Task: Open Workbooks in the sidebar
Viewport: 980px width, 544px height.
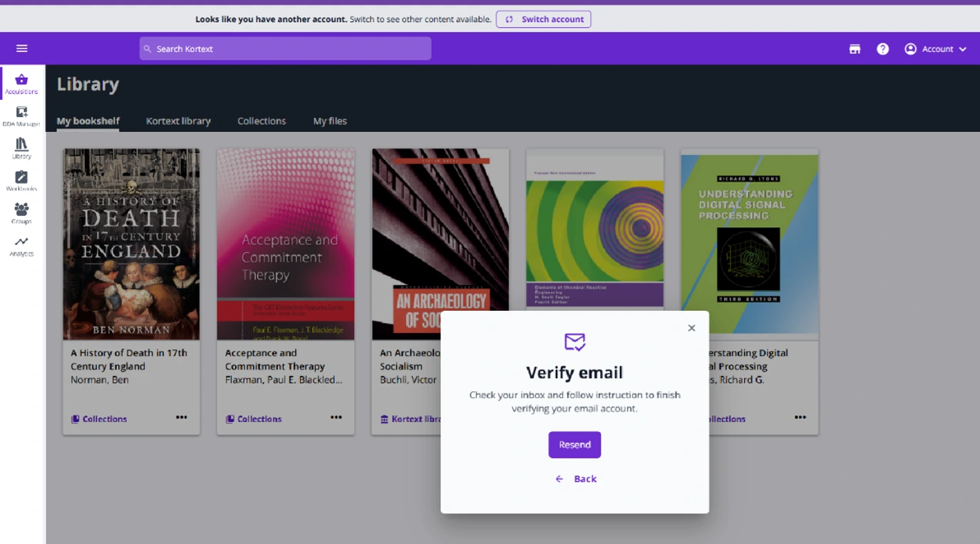Action: point(21,181)
